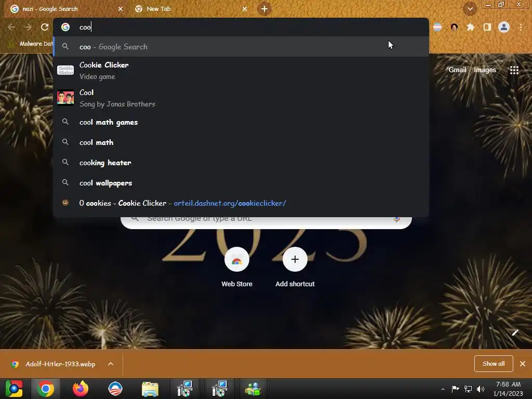Click the second installer icon in taskbar
Viewport: 532px width, 399px height.
pos(220,389)
